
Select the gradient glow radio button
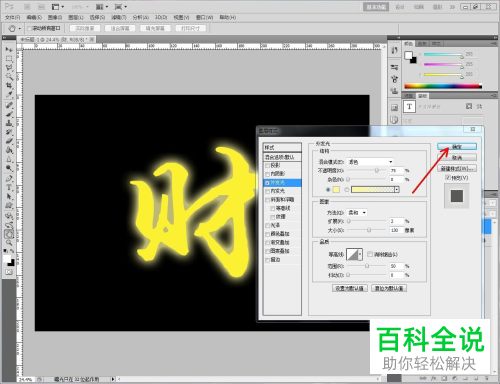coord(347,190)
